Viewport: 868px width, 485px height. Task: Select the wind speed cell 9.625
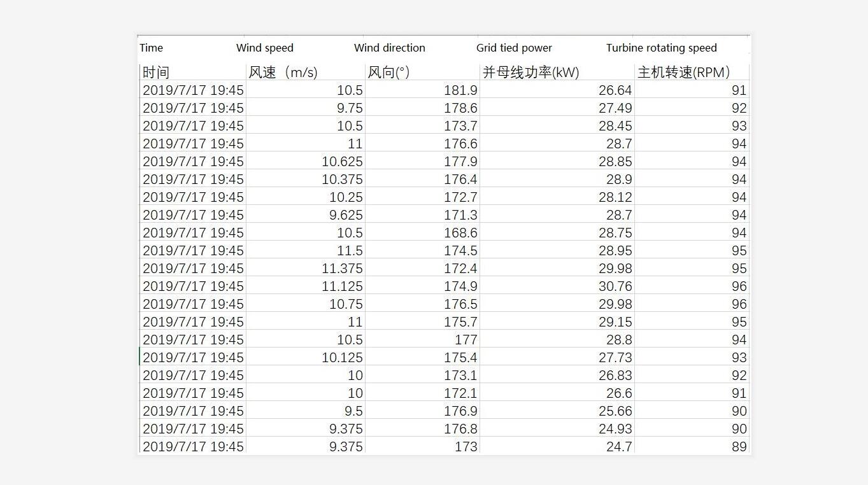pyautogui.click(x=305, y=215)
